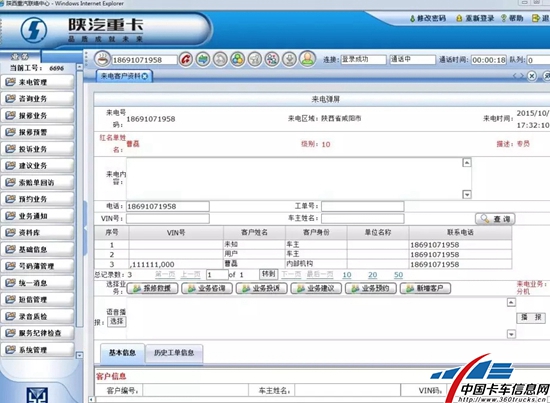The width and height of the screenshot is (550, 403).
Task: Open 索赔单回访 sidebar item
Action: tap(38, 182)
